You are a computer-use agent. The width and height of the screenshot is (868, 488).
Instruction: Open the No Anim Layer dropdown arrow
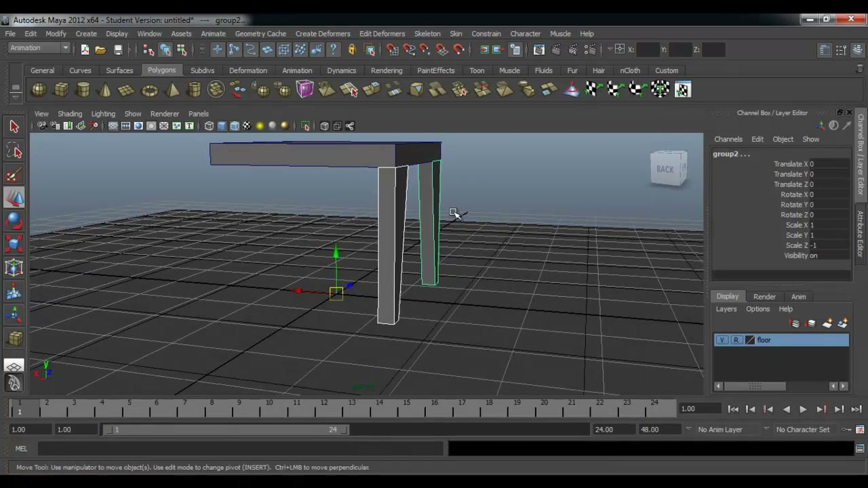(689, 429)
